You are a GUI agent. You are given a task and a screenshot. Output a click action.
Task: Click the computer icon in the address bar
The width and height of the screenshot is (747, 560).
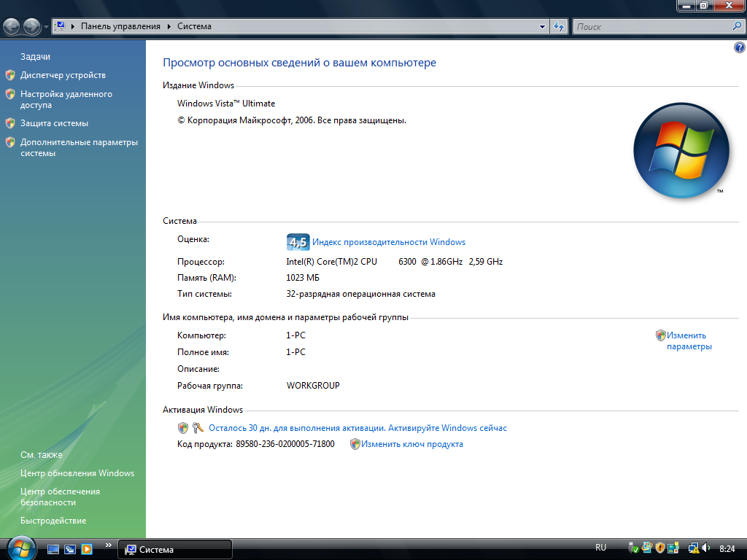point(60,26)
